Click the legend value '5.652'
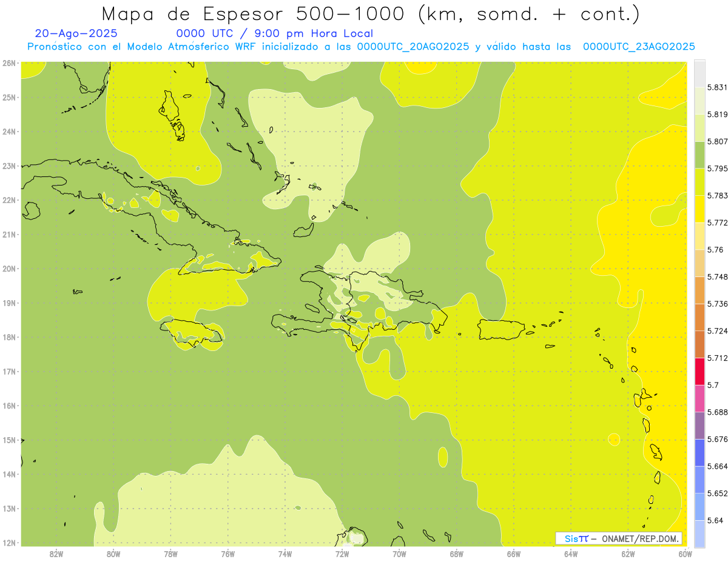This screenshot has width=728, height=562. point(717,493)
